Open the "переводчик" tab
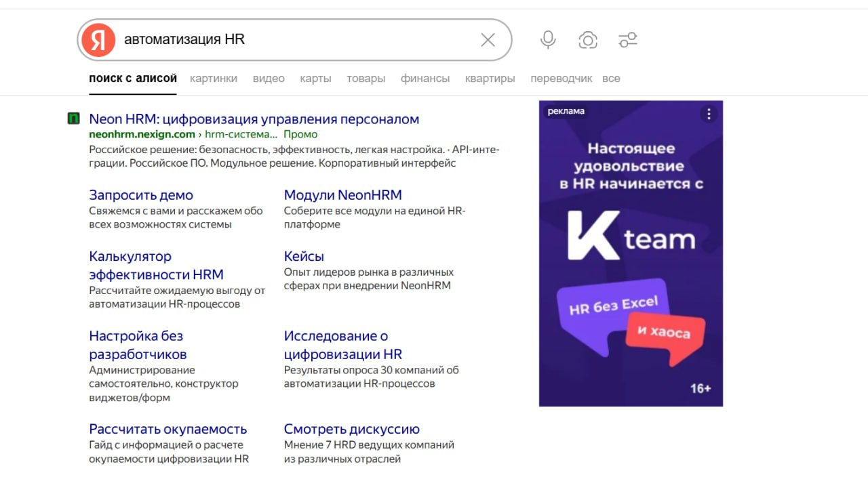Screen dimensions: 868x498 tap(561, 79)
